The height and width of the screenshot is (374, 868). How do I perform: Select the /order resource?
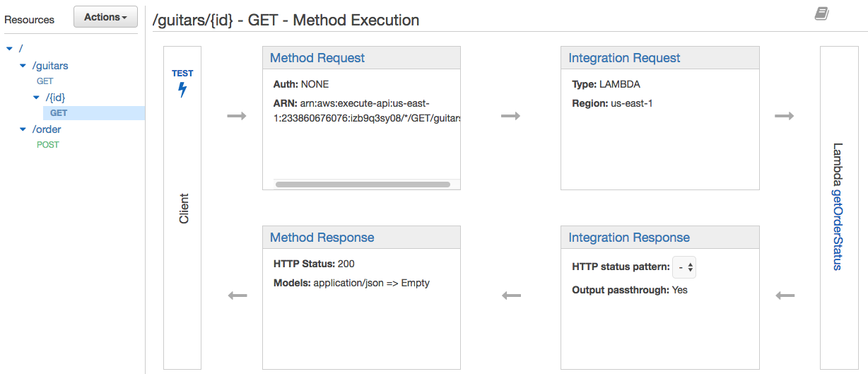coord(47,129)
